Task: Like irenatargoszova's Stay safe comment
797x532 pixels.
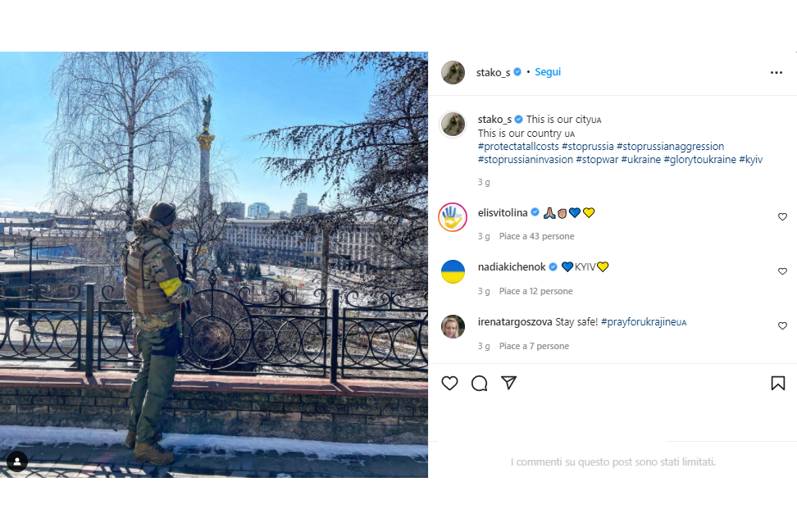Action: pos(782,325)
